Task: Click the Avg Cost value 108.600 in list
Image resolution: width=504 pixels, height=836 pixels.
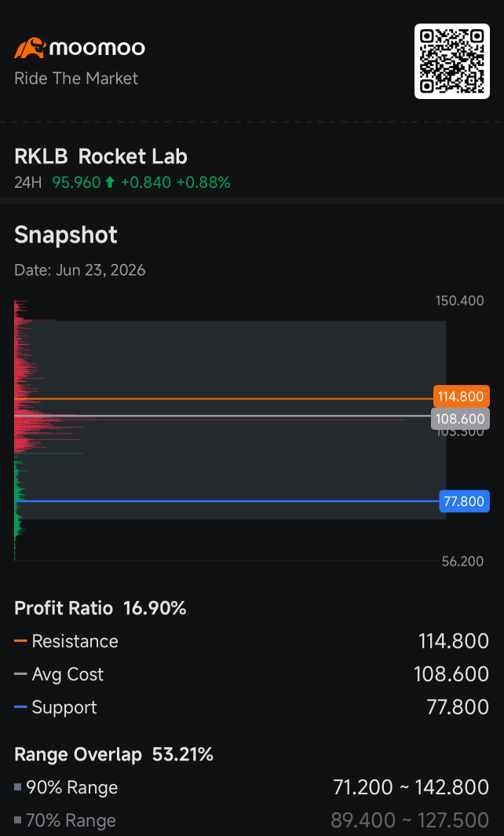Action: pyautogui.click(x=451, y=674)
